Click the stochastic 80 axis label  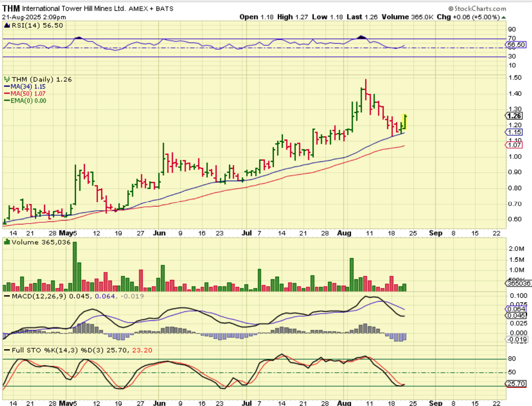512,359
